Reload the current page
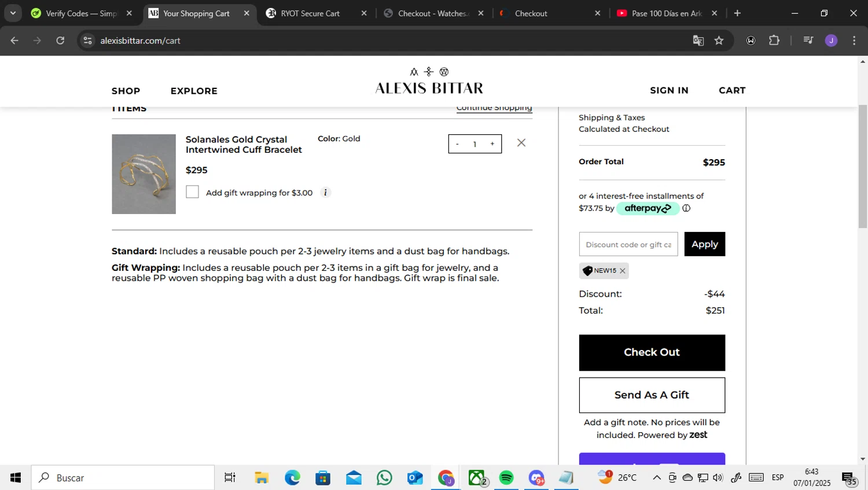Image resolution: width=868 pixels, height=490 pixels. click(60, 40)
